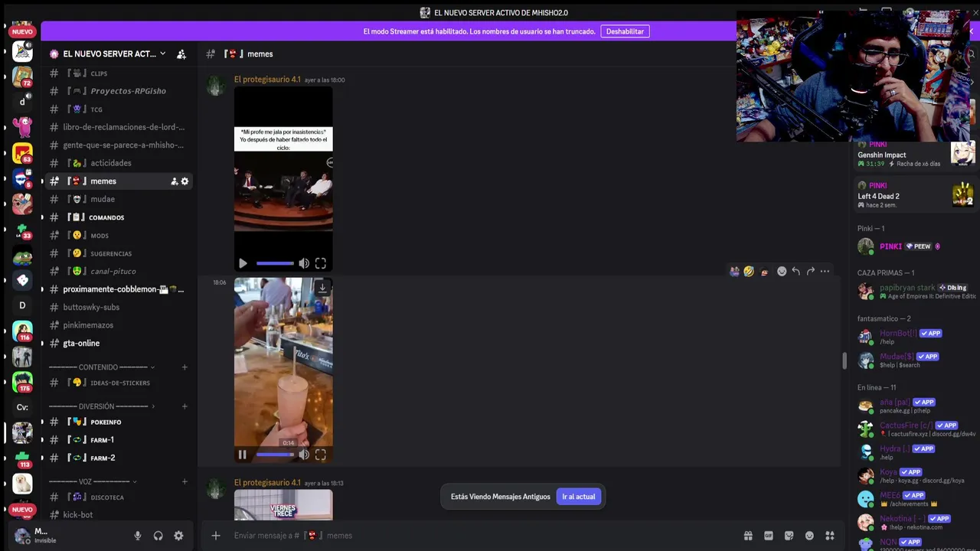
Task: Open the server name dropdown menu
Action: pos(162,54)
